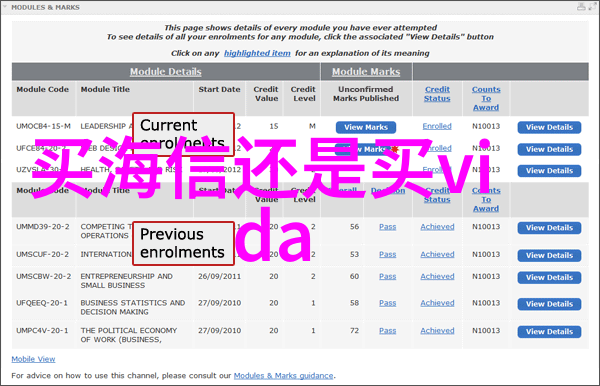Open the Achieved status for UMPC4V-20-1
The width and height of the screenshot is (600, 386).
point(437,331)
